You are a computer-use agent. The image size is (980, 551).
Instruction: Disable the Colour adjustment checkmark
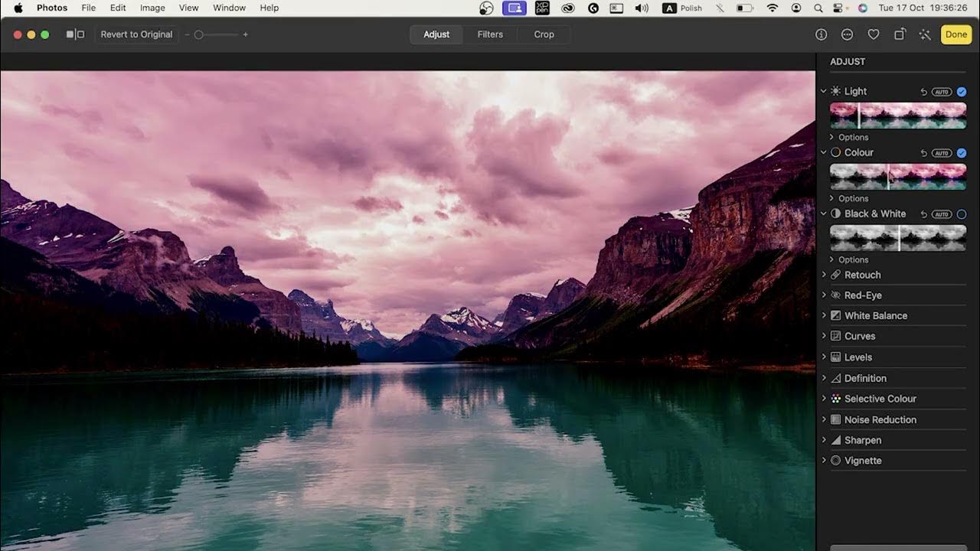[x=962, y=152]
